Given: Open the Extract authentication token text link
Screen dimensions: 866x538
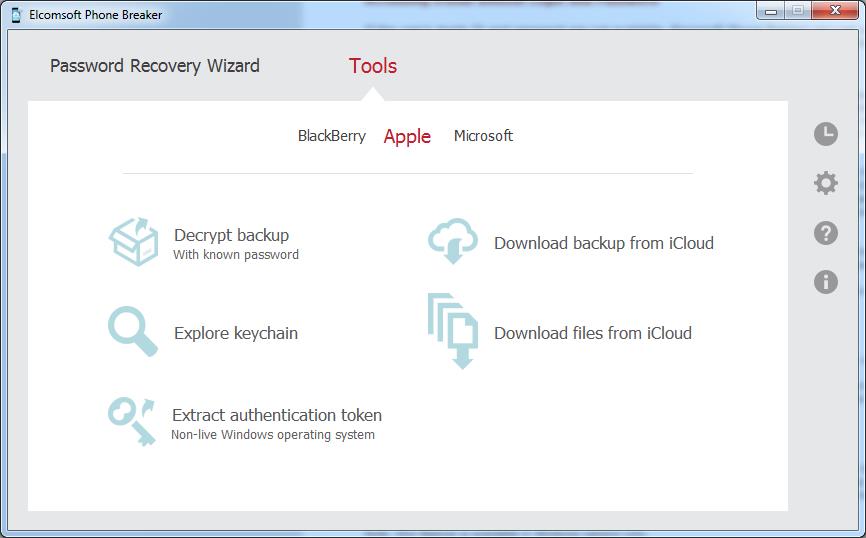Looking at the screenshot, I should coord(277,415).
